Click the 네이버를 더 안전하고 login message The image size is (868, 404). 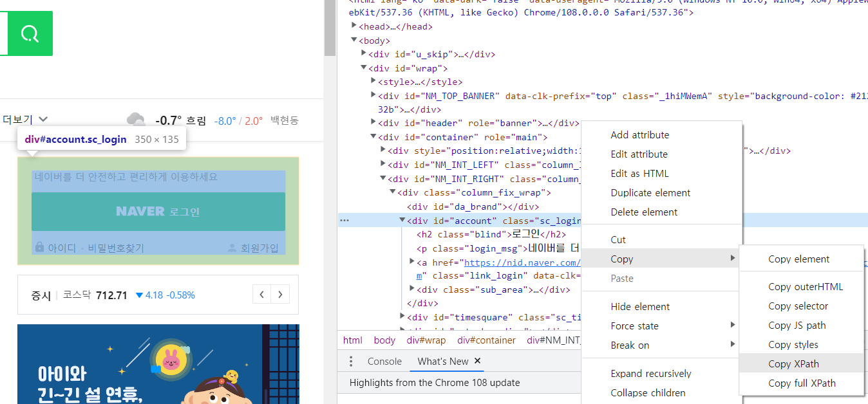pos(126,177)
